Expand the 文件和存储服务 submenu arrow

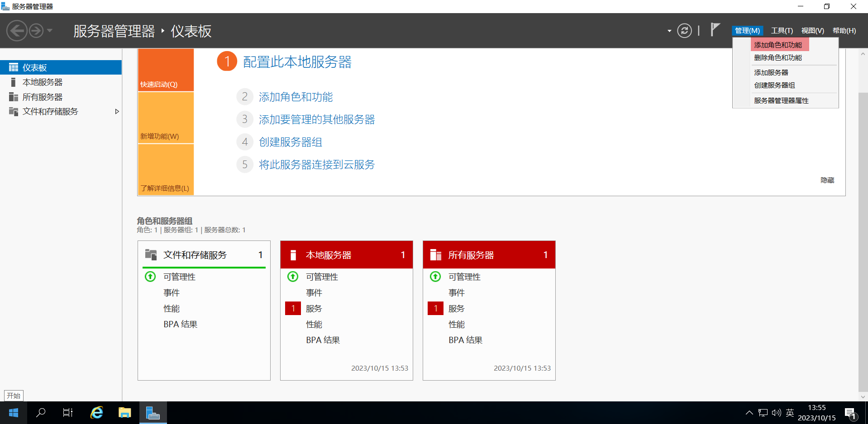click(117, 111)
